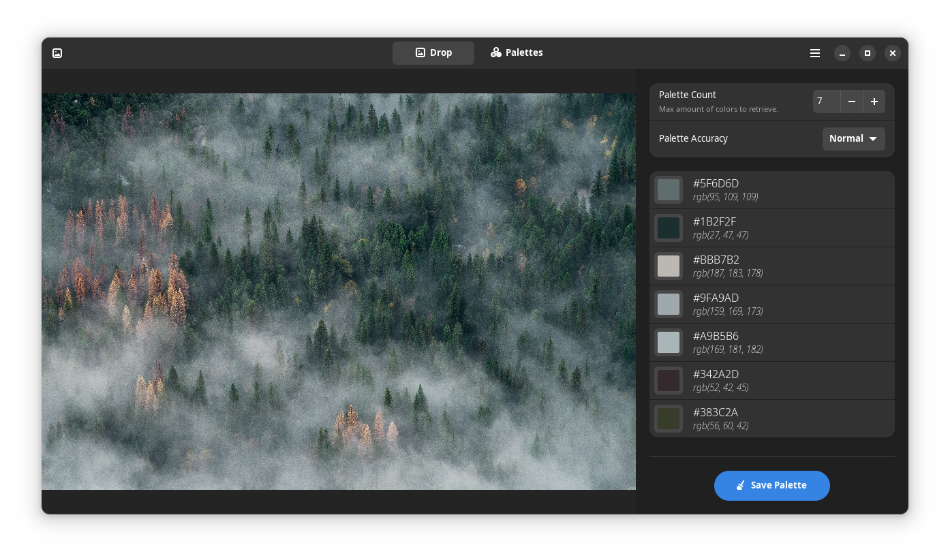Click the #1B2F2F dark green swatch
The height and width of the screenshot is (560, 950).
tap(669, 228)
